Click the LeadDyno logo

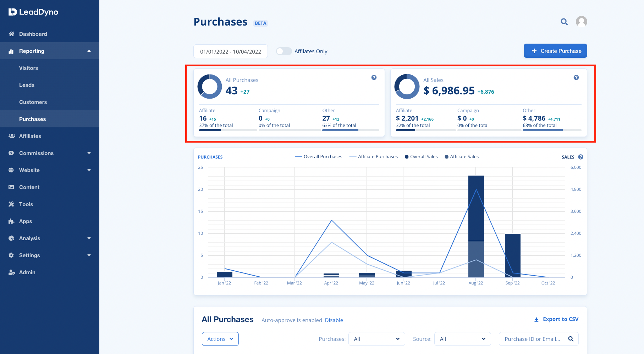click(33, 12)
